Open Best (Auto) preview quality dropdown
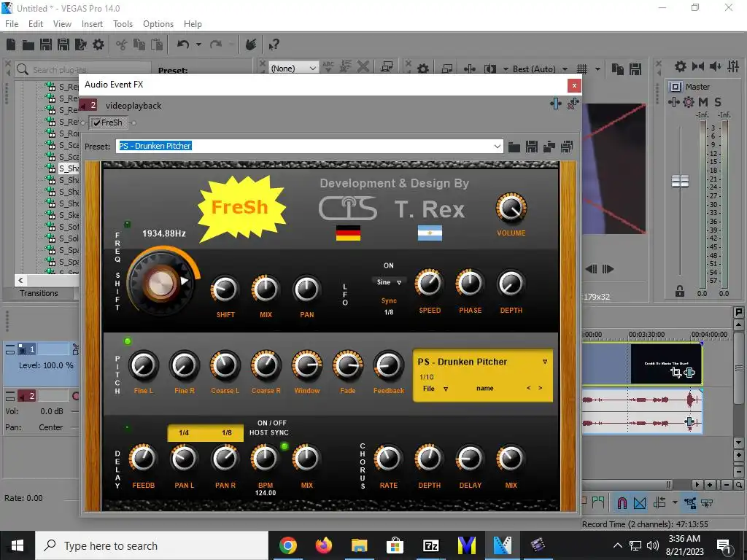747x560 pixels. coord(540,69)
